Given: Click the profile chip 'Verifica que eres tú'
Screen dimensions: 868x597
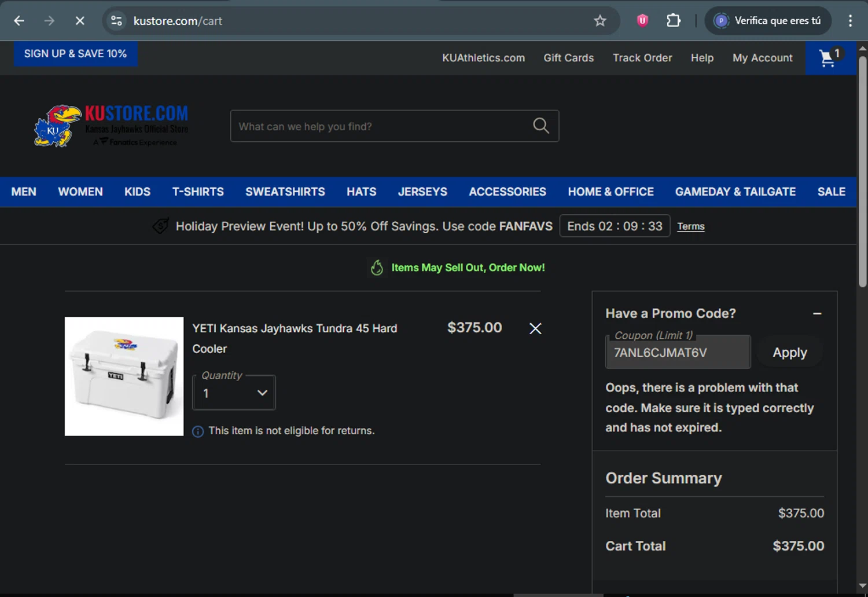Looking at the screenshot, I should (x=768, y=21).
